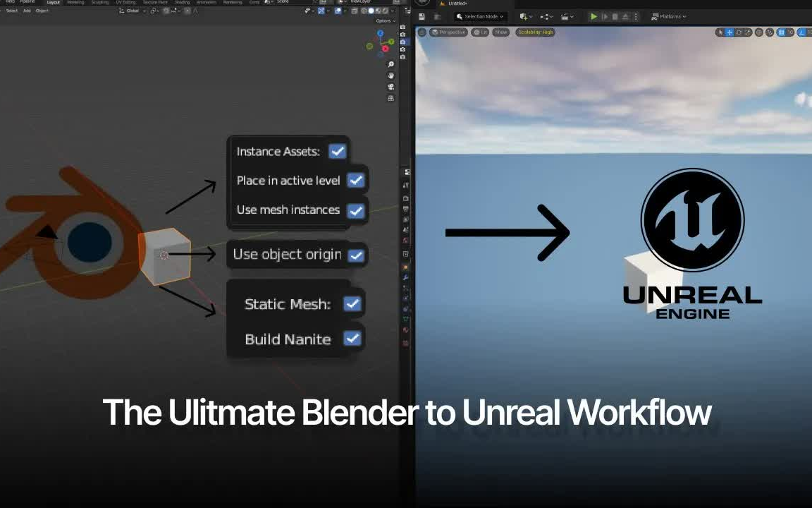Choose the select-objects cursor tool in Unreal viewport
The height and width of the screenshot is (508, 812).
click(721, 32)
